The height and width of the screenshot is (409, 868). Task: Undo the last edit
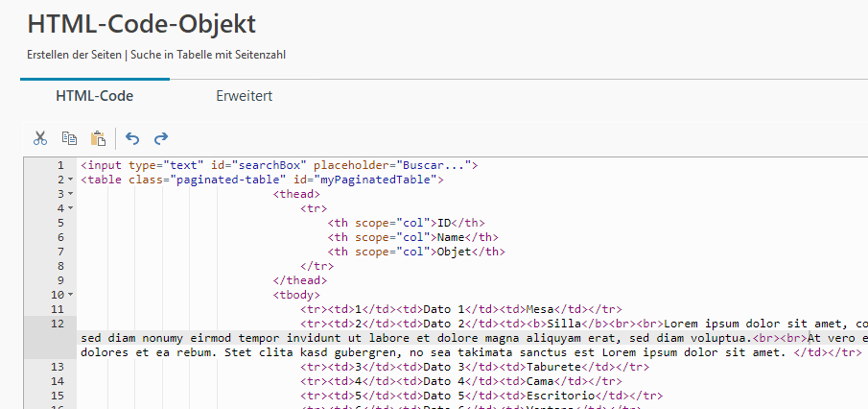click(132, 138)
